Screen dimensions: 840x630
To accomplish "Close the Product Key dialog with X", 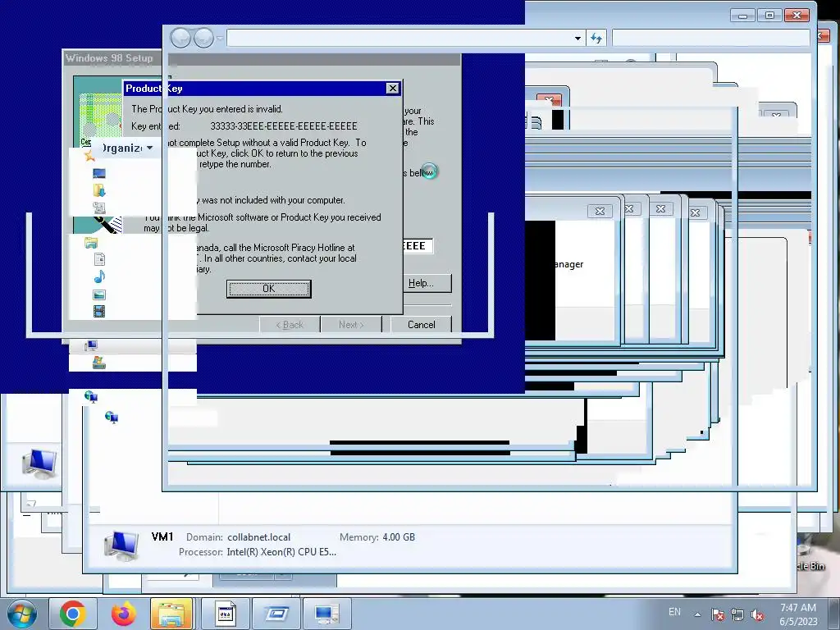I will click(393, 89).
